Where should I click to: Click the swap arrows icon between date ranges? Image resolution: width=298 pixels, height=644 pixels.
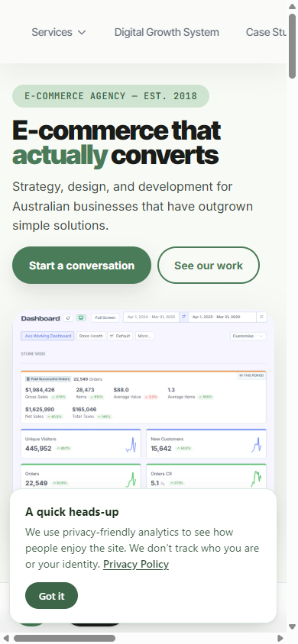pyautogui.click(x=183, y=317)
